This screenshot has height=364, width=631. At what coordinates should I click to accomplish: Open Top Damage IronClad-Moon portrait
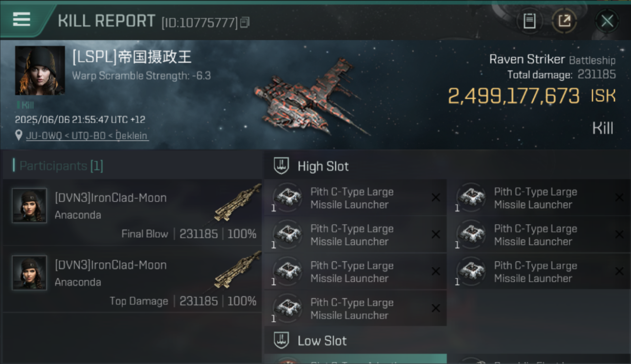pos(30,273)
